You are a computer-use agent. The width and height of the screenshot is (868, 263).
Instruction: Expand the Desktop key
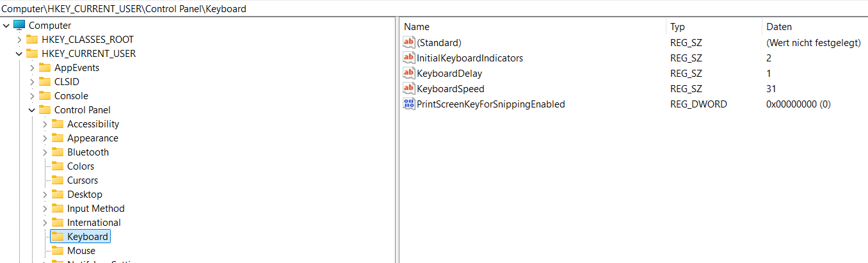[x=45, y=195]
